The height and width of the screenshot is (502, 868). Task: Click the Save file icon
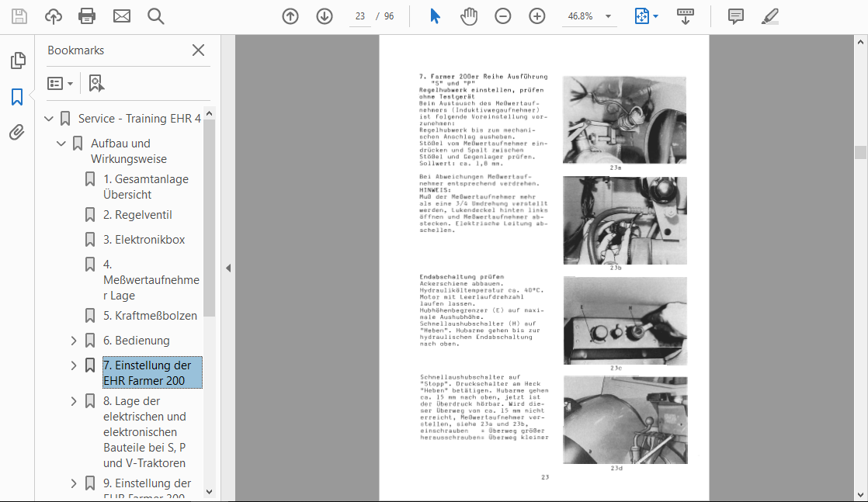pyautogui.click(x=19, y=16)
